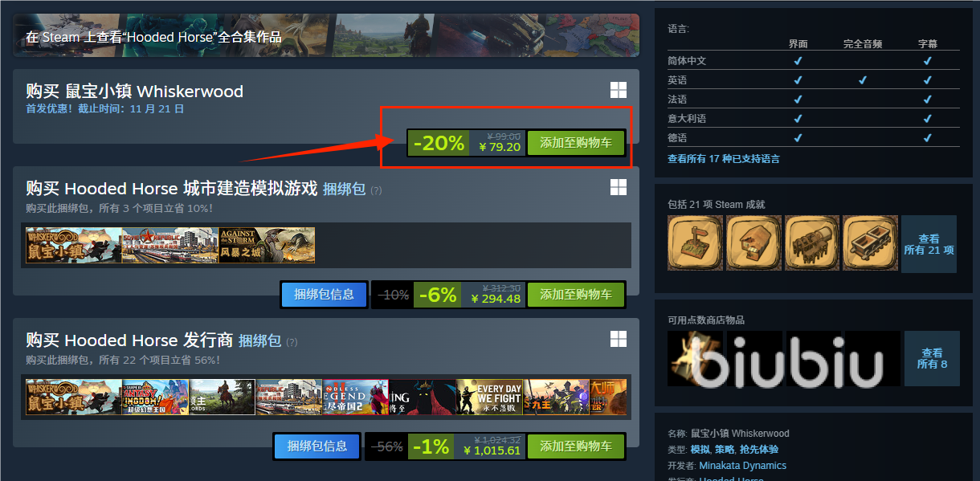Click the Windows icon in publisher bundle section
The height and width of the screenshot is (481, 980).
tap(618, 339)
